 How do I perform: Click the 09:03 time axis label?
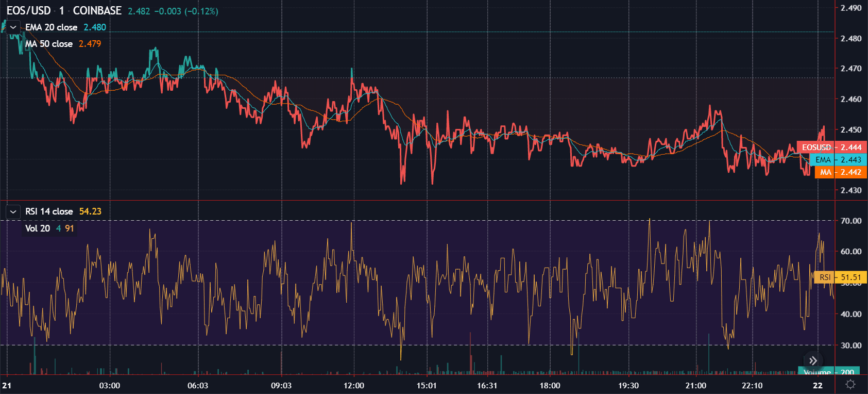(x=281, y=386)
